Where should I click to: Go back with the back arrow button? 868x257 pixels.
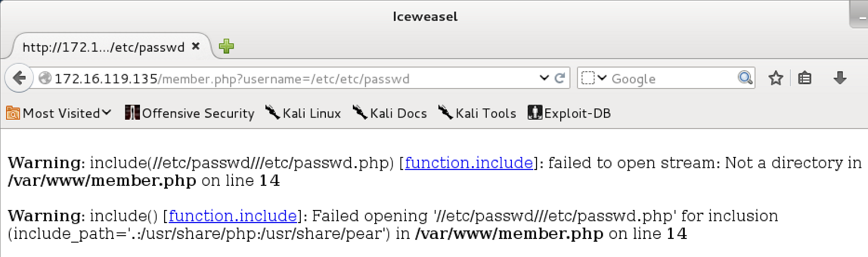[19, 78]
